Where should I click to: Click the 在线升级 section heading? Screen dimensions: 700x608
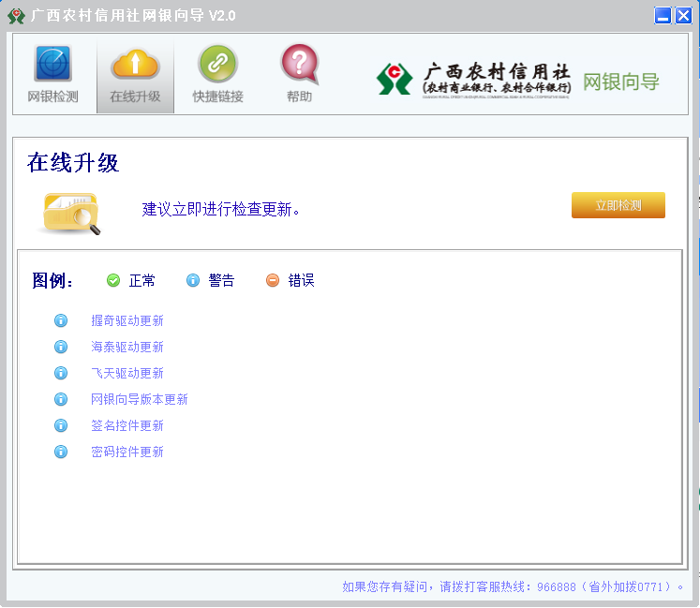[x=73, y=163]
